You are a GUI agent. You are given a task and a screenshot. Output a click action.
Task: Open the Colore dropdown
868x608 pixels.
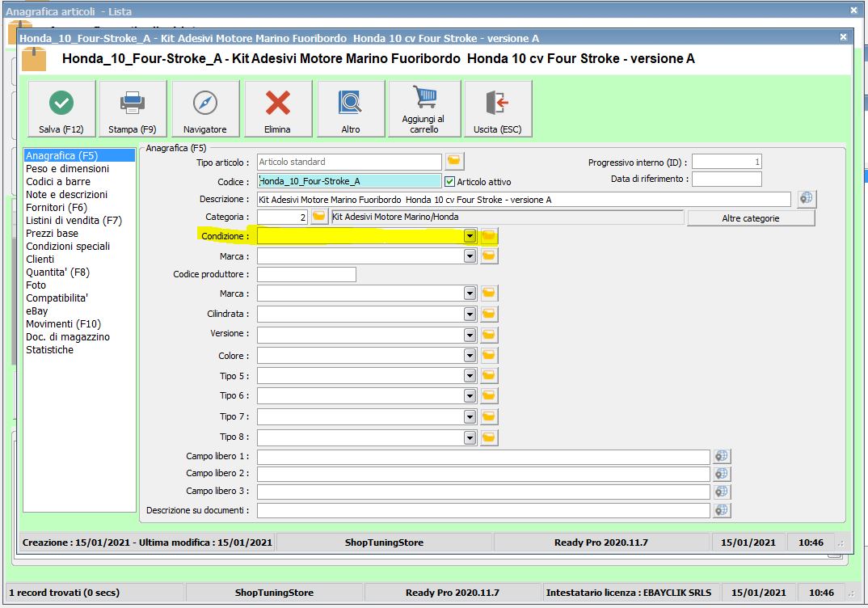pyautogui.click(x=470, y=356)
